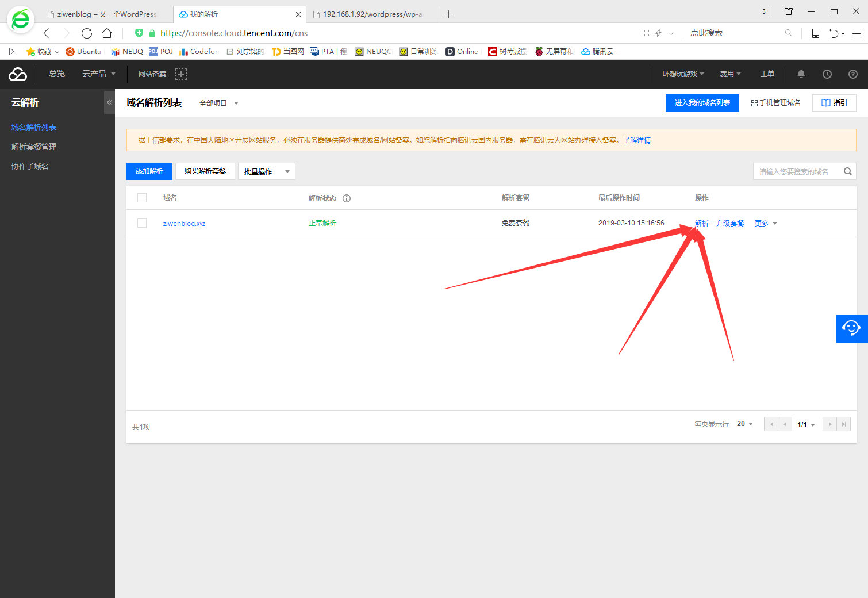The width and height of the screenshot is (868, 598).
Task: Click the browser back arrow
Action: tap(47, 33)
